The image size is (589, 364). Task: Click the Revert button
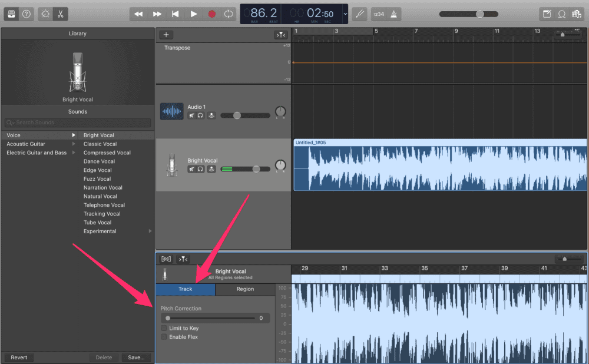[x=19, y=358]
